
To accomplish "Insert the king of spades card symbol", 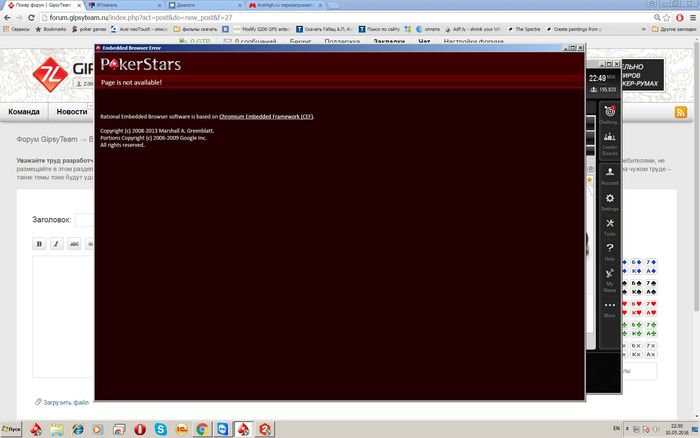I will [637, 292].
